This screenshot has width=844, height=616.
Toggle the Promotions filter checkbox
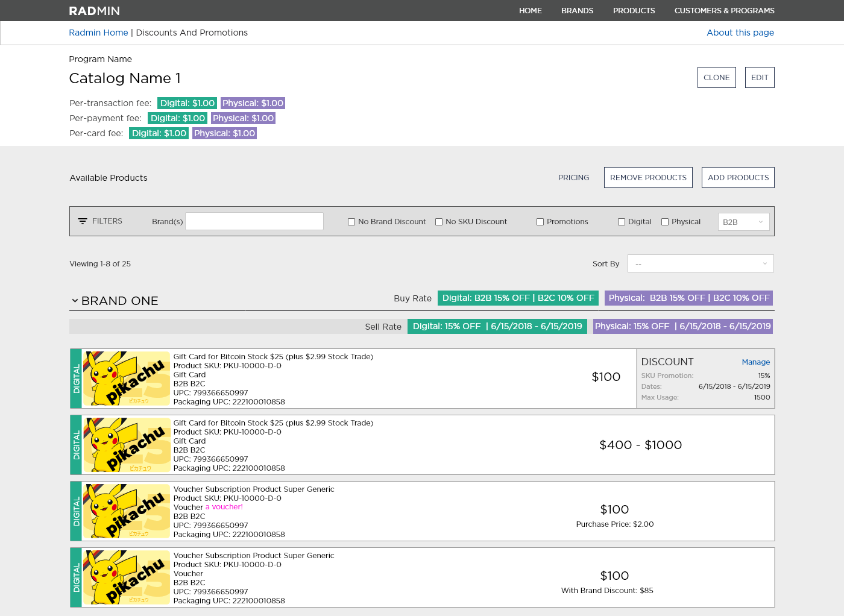coord(540,222)
